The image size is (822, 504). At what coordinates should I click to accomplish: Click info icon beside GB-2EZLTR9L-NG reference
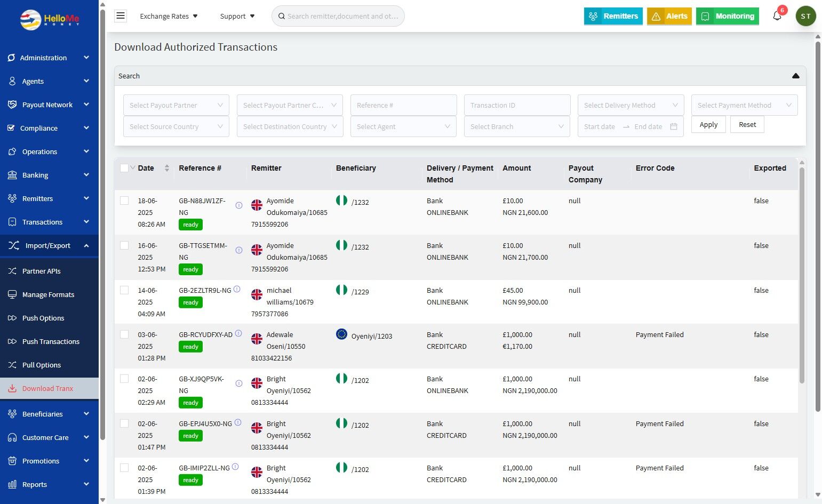point(237,290)
